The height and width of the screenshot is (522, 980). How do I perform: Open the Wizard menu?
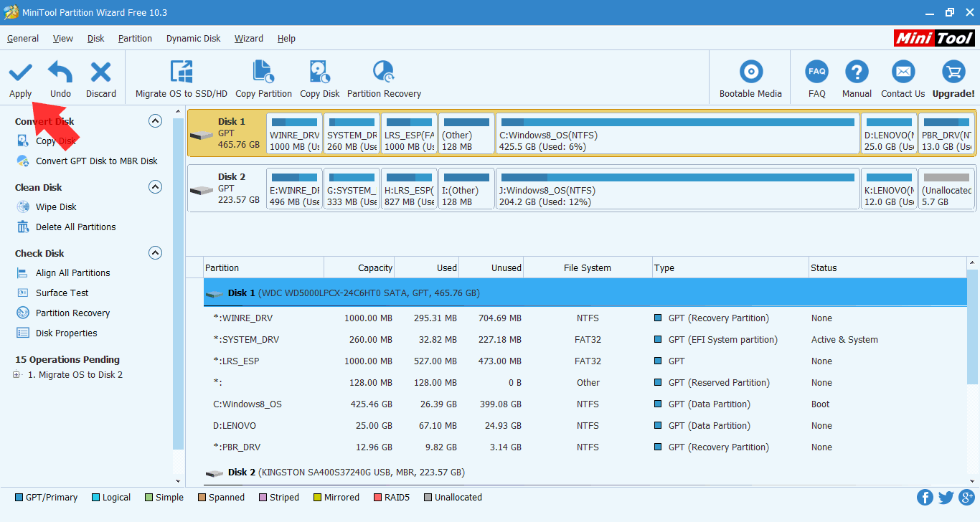pyautogui.click(x=248, y=39)
